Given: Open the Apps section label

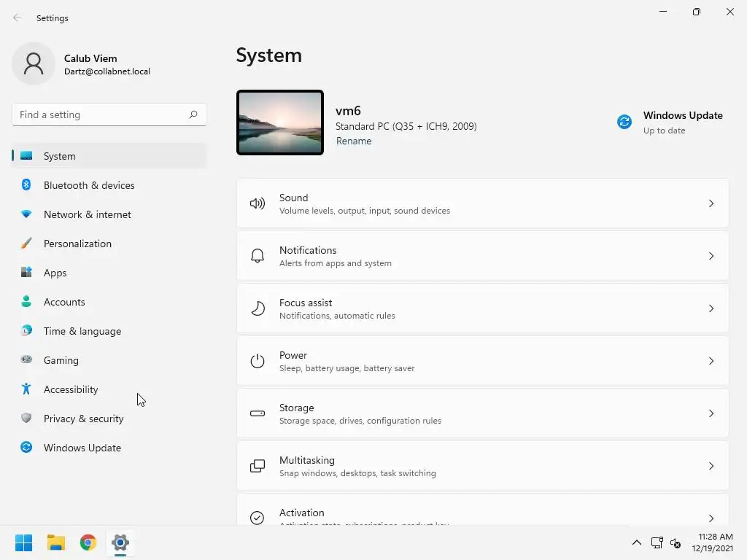Looking at the screenshot, I should click(x=55, y=273).
